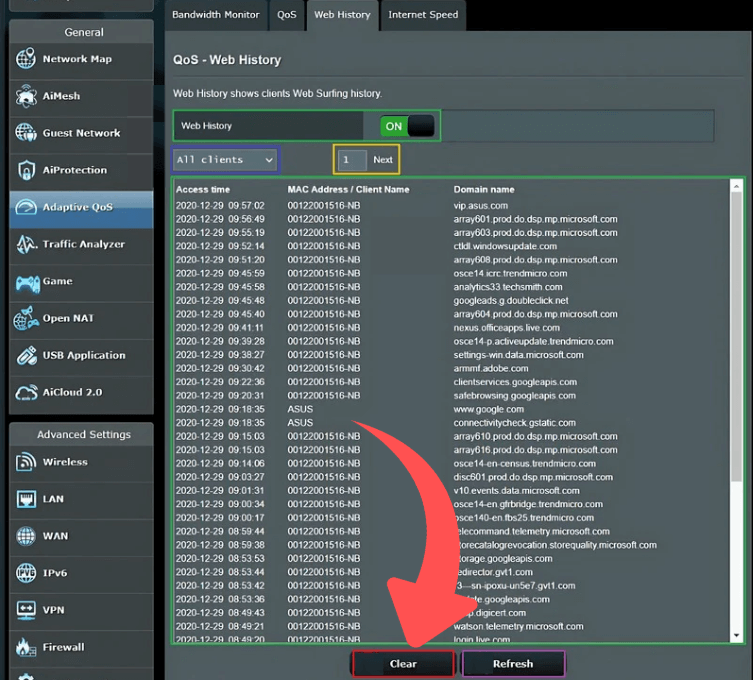The image size is (753, 680).
Task: Open the Open NAT globe icon
Action: click(26, 318)
